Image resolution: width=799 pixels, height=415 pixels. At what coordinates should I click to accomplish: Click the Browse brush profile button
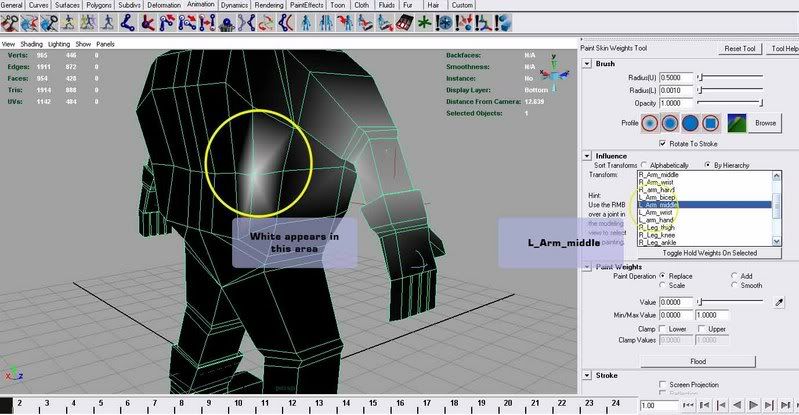765,123
